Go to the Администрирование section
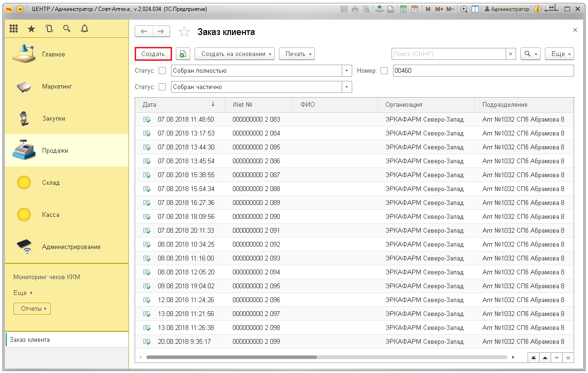The image size is (588, 373). (x=71, y=247)
